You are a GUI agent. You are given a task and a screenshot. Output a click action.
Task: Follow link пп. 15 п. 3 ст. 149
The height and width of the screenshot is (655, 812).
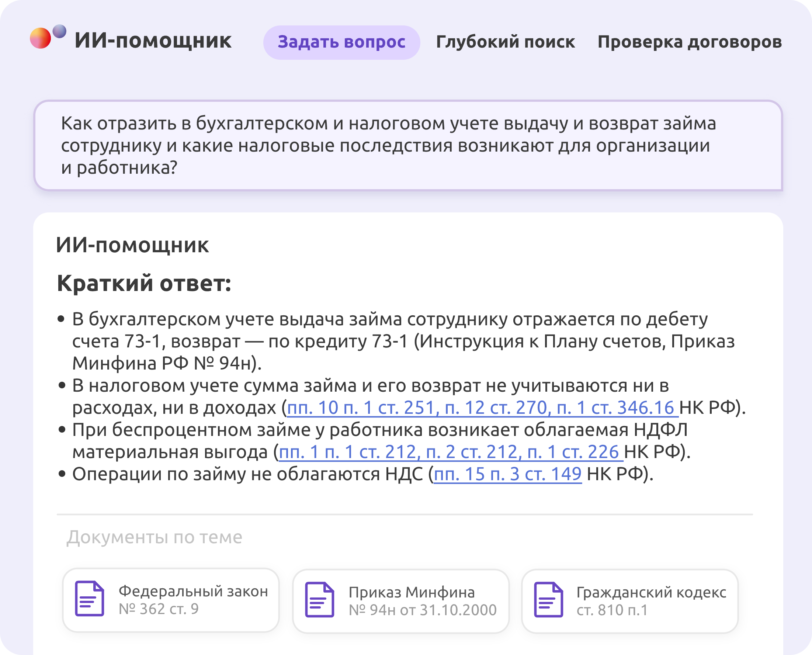508,474
